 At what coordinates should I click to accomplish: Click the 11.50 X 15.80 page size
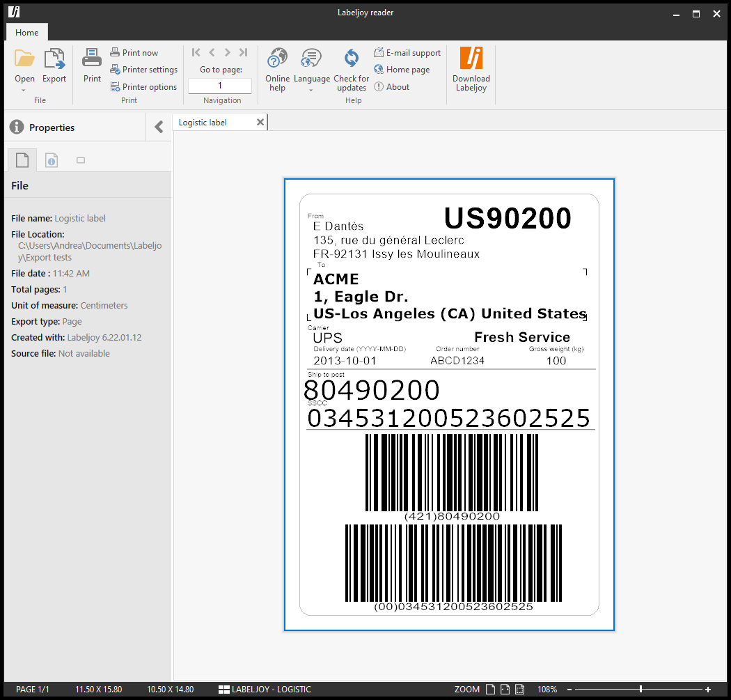(99, 690)
